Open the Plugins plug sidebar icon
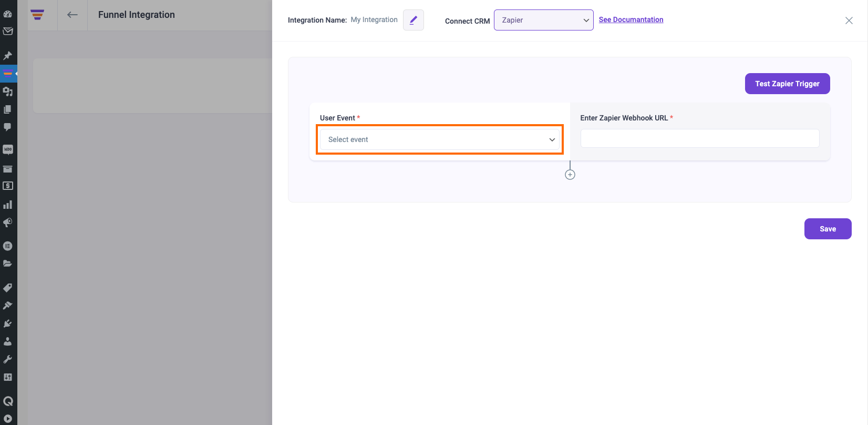868x425 pixels. pyautogui.click(x=8, y=323)
